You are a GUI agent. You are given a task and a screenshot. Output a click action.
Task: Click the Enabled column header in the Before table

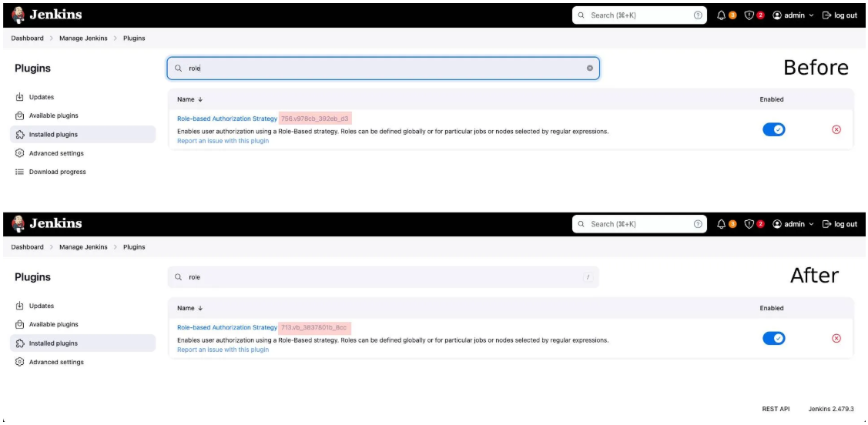pos(772,99)
